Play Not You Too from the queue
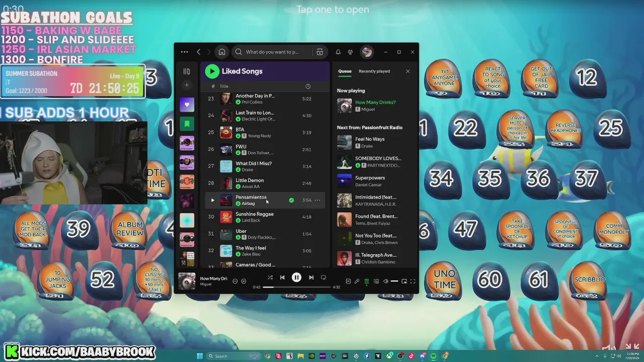644x362 pixels. (374, 239)
